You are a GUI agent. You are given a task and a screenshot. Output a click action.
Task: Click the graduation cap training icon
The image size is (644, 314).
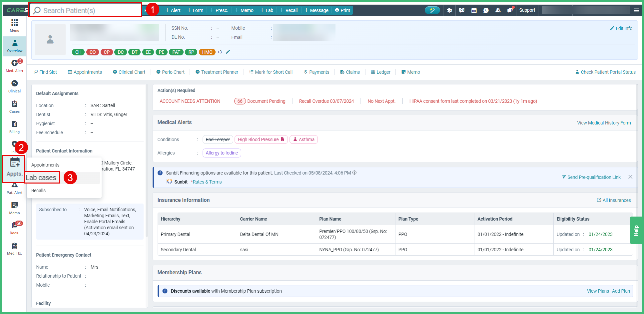(449, 10)
